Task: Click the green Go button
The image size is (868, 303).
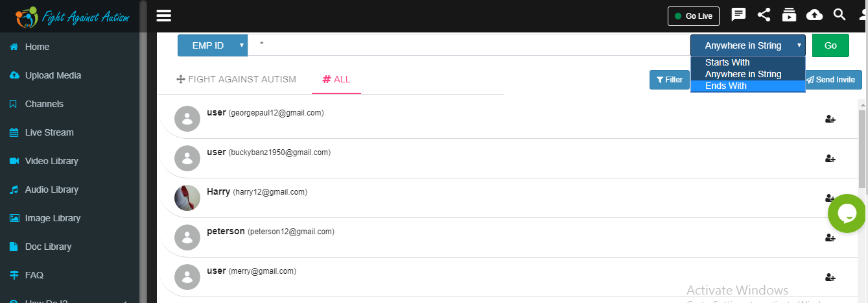Action: [830, 45]
